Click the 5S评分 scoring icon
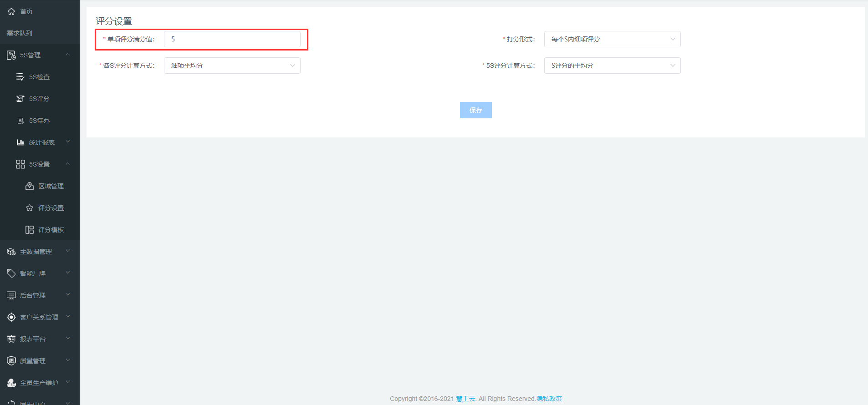The width and height of the screenshot is (868, 405). tap(20, 99)
